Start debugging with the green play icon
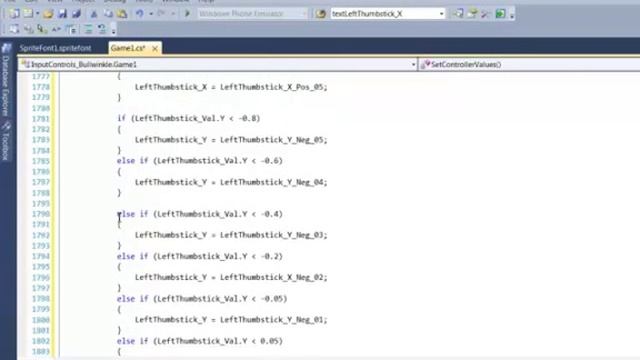 click(x=187, y=14)
